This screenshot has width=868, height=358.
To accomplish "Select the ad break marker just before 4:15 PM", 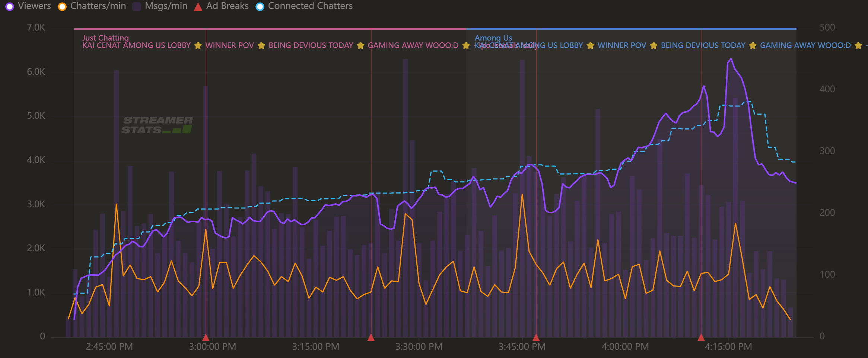I will [x=701, y=338].
